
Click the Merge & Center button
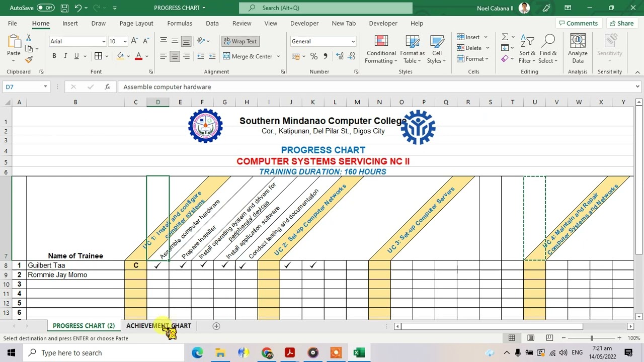[248, 56]
